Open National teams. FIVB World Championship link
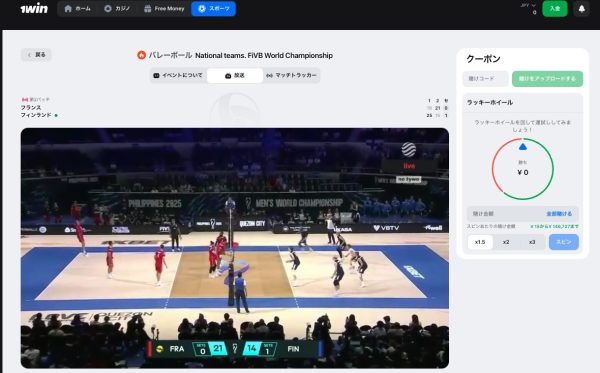This screenshot has width=600, height=373. coord(264,55)
